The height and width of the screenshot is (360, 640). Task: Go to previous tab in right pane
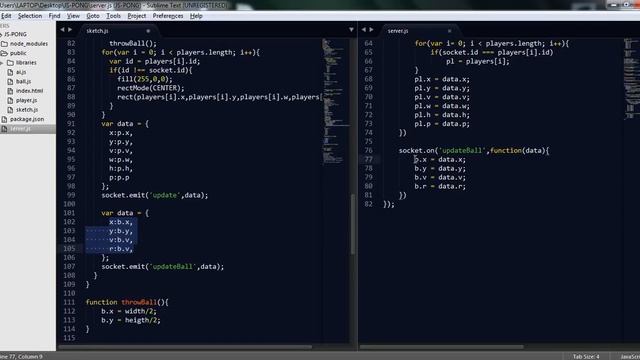364,30
